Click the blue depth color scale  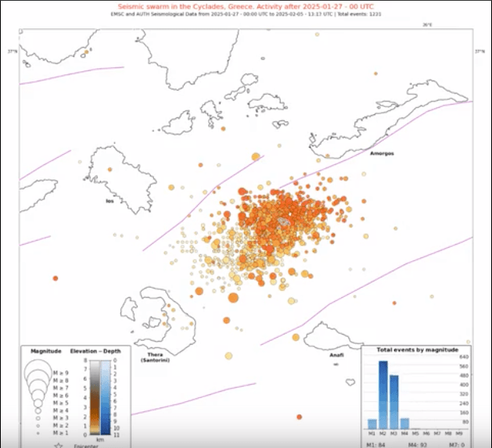104,397
